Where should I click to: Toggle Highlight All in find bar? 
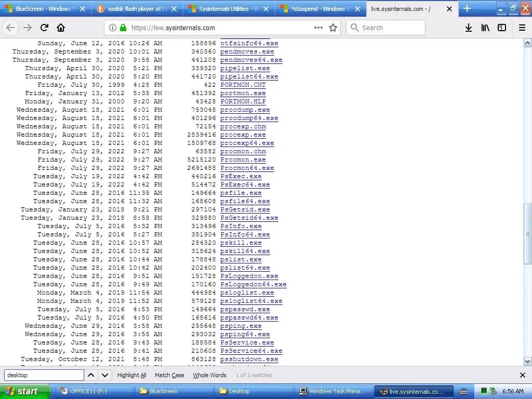(x=131, y=375)
